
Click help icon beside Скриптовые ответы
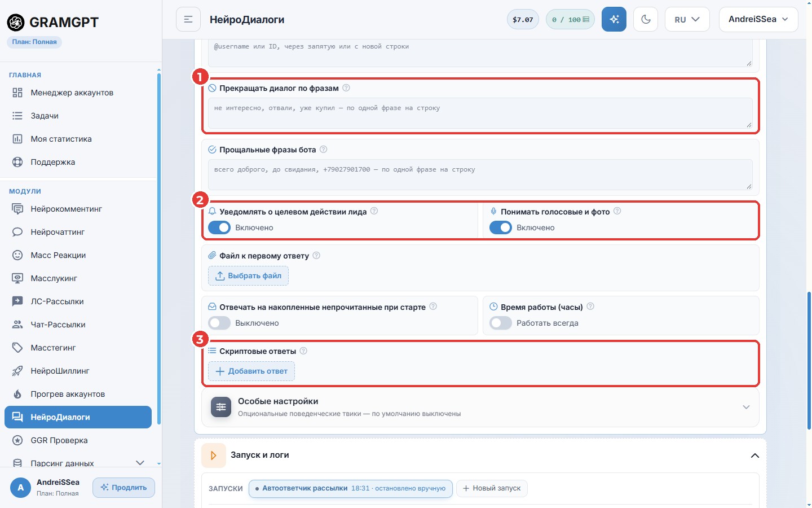[x=303, y=351]
